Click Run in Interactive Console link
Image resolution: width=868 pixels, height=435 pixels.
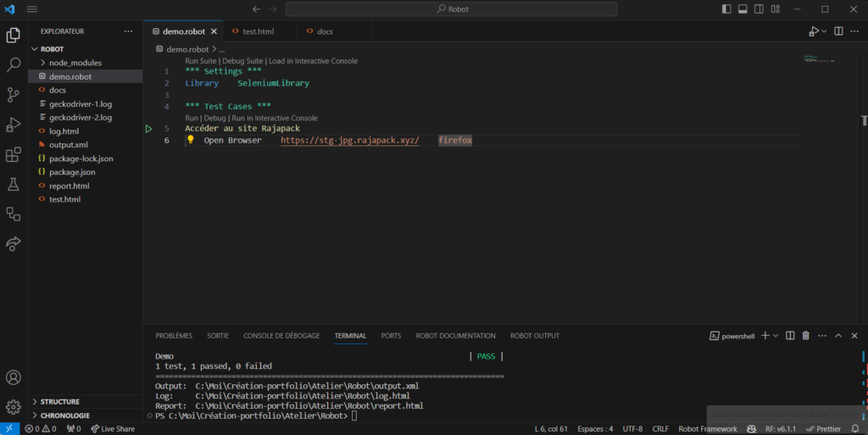(x=275, y=118)
